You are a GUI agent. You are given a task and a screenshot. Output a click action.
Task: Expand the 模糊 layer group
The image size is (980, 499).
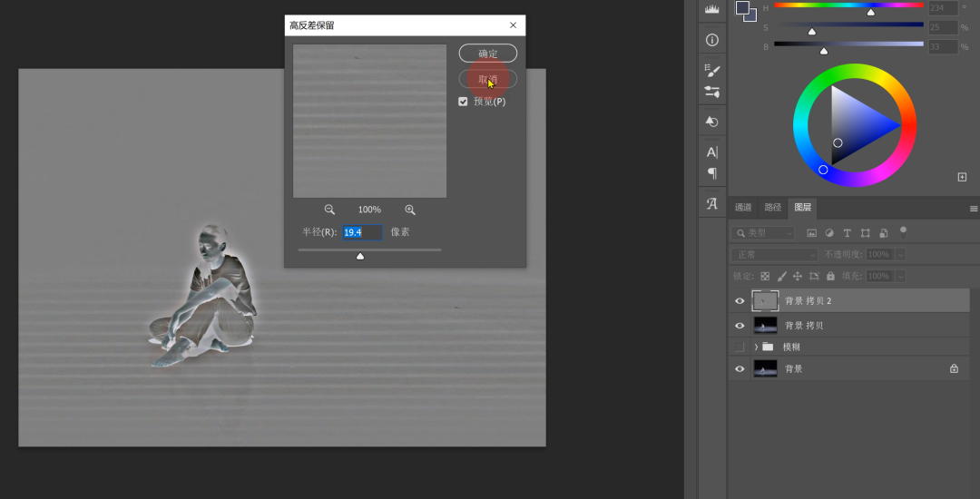coord(756,347)
